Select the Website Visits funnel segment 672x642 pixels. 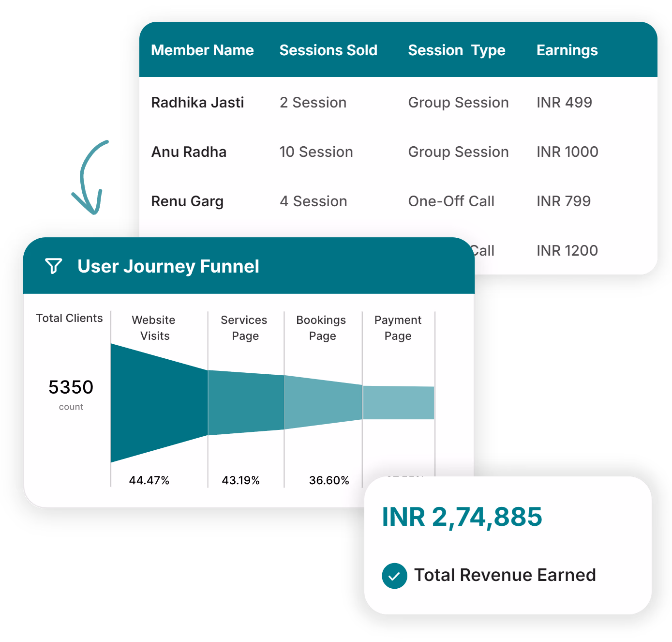pyautogui.click(x=159, y=403)
